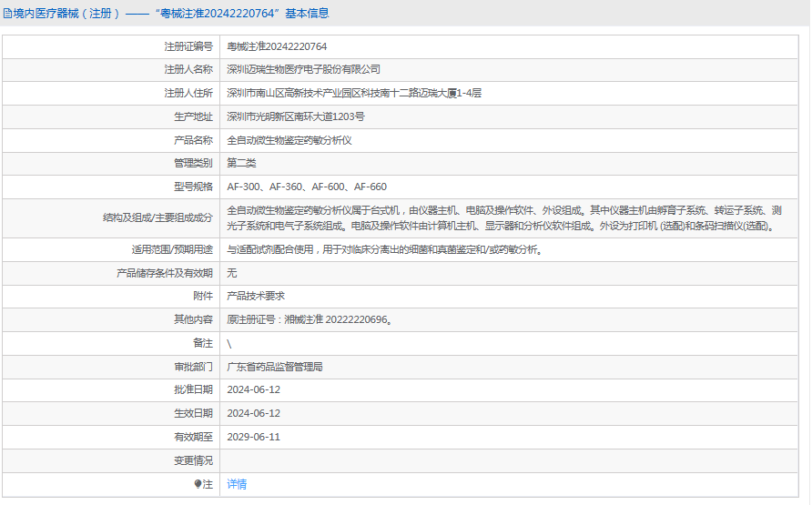The image size is (812, 505).
Task: Select approving authority 广东省药品监督管理局
Action: click(275, 367)
